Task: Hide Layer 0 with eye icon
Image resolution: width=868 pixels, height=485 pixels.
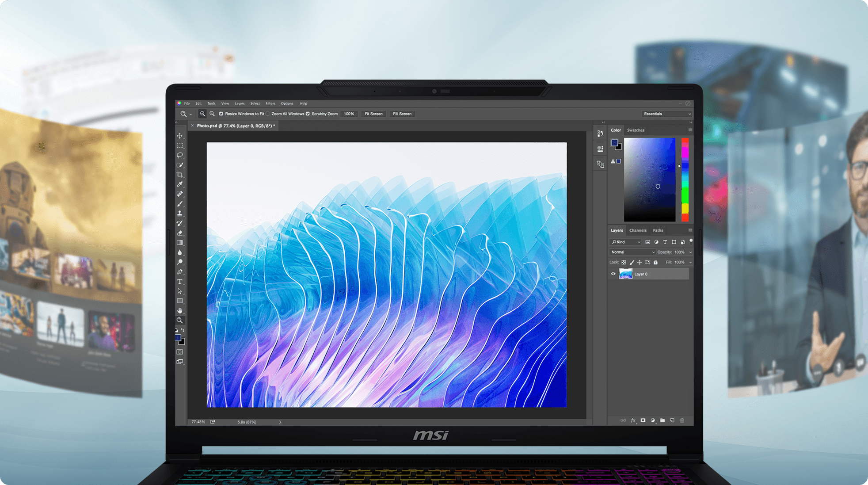Action: point(613,274)
